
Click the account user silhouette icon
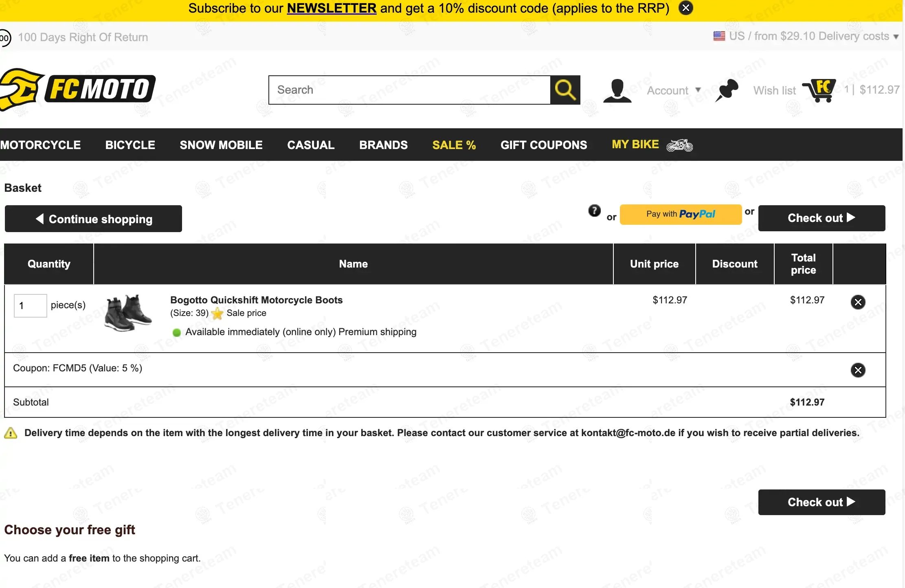[x=617, y=90]
